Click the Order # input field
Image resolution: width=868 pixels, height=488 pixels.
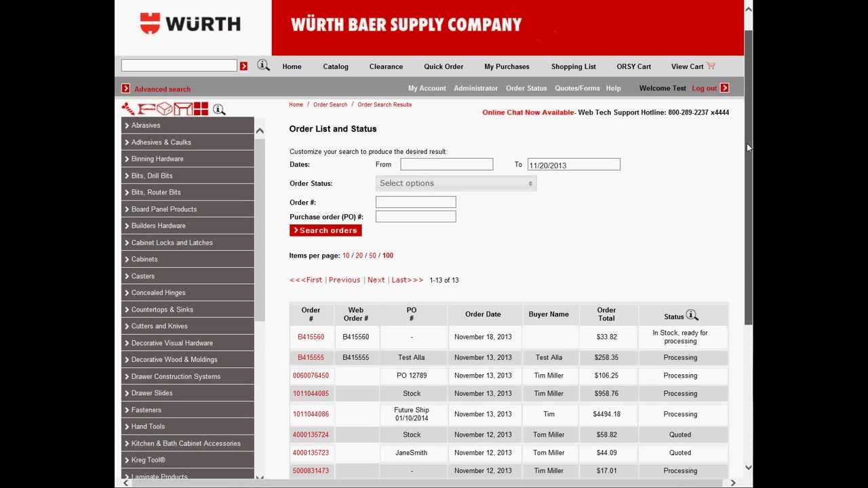[416, 202]
